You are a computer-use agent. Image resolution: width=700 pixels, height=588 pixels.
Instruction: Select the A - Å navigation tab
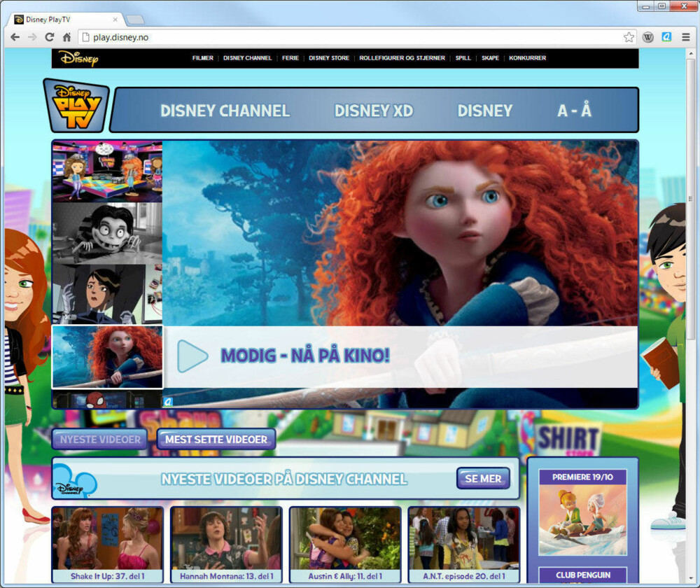click(574, 111)
